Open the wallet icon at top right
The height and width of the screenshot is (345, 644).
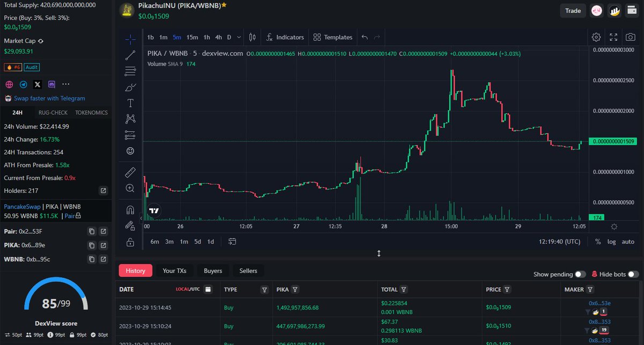tap(632, 10)
